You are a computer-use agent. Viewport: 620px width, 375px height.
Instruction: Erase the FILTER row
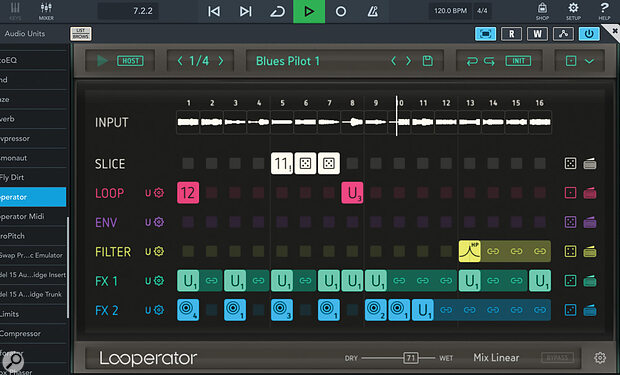coord(590,252)
